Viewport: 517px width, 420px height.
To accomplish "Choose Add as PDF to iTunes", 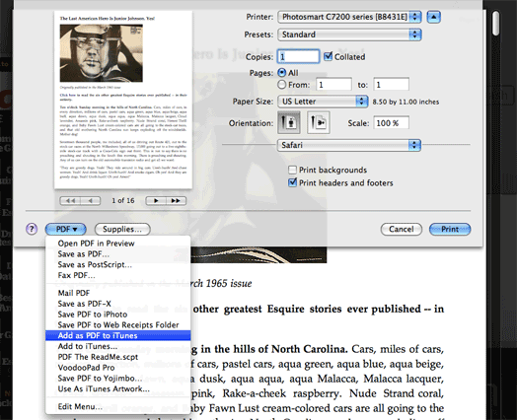I will coord(118,335).
